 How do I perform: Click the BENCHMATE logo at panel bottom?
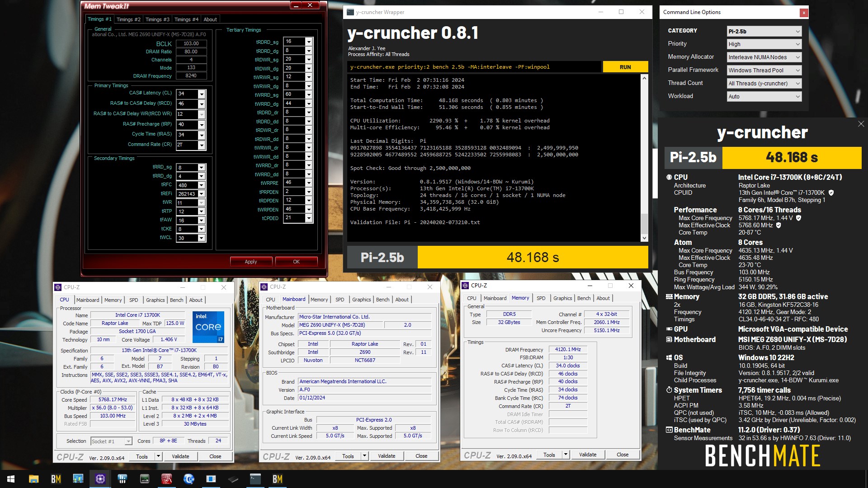(762, 455)
